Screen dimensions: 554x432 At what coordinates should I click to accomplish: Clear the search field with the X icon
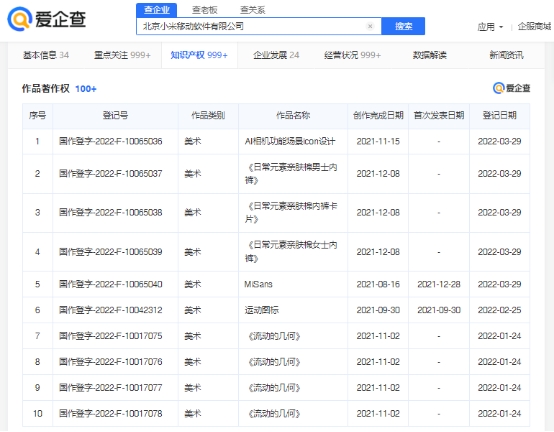(370, 26)
